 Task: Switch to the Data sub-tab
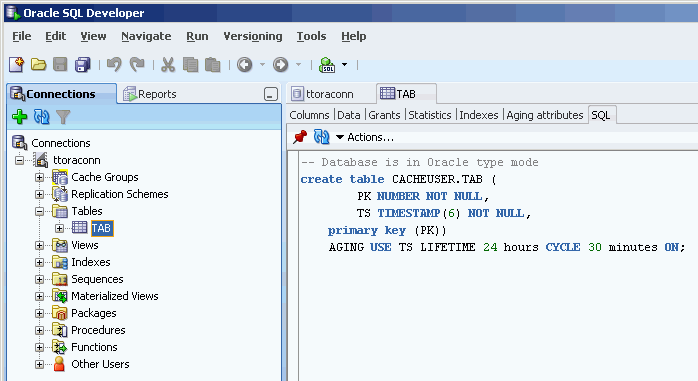[349, 115]
